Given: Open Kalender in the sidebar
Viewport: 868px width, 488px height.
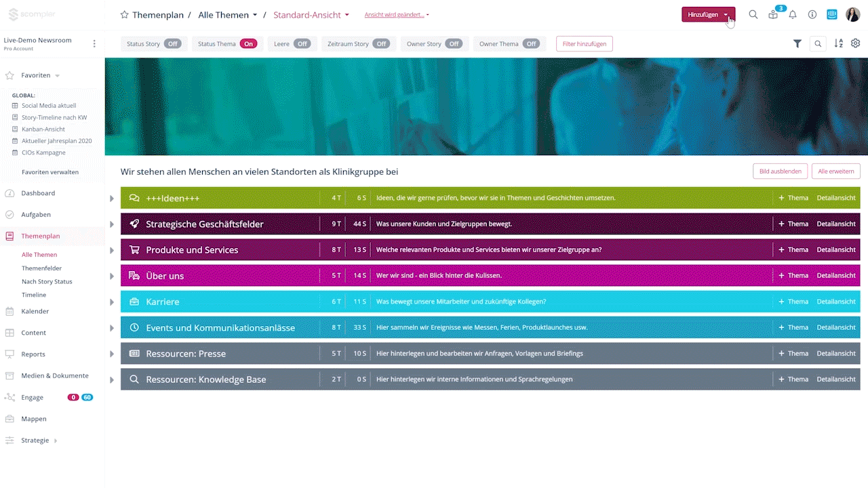Looking at the screenshot, I should 35,311.
